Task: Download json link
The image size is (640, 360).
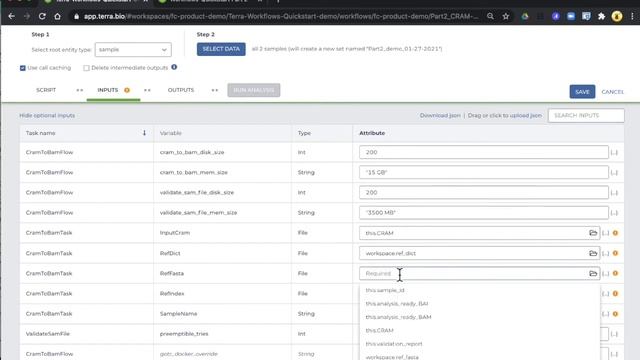Action: [440, 116]
